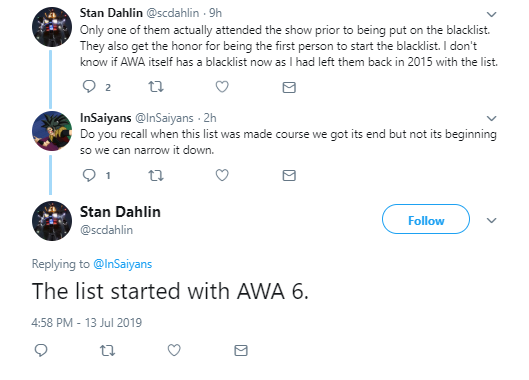Open the @InSaiyans mention link

pyautogui.click(x=122, y=264)
